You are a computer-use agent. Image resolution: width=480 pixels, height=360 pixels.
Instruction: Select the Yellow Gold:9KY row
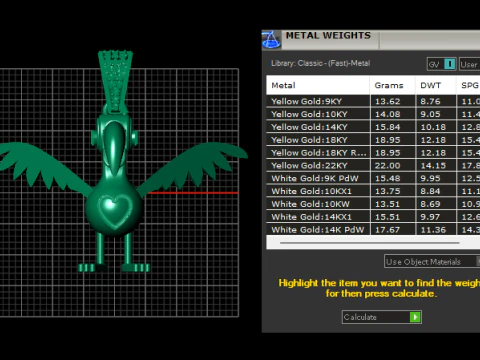tap(373, 101)
